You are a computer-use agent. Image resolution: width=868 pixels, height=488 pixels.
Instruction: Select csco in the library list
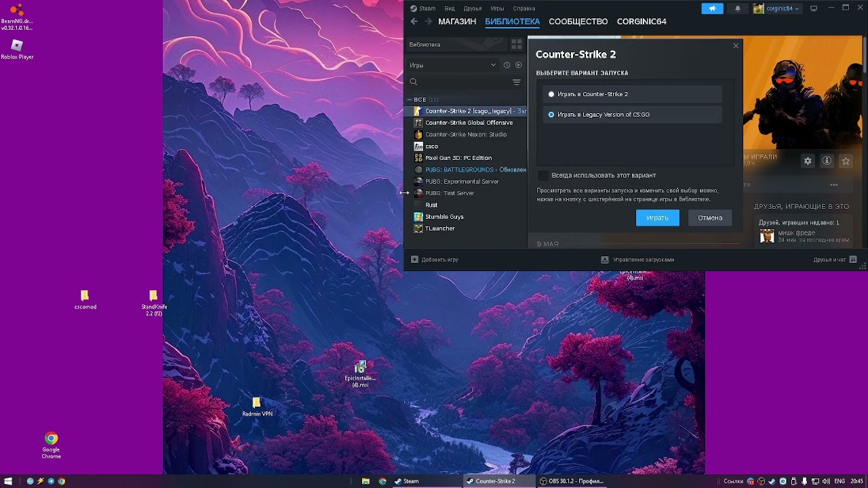467,146
